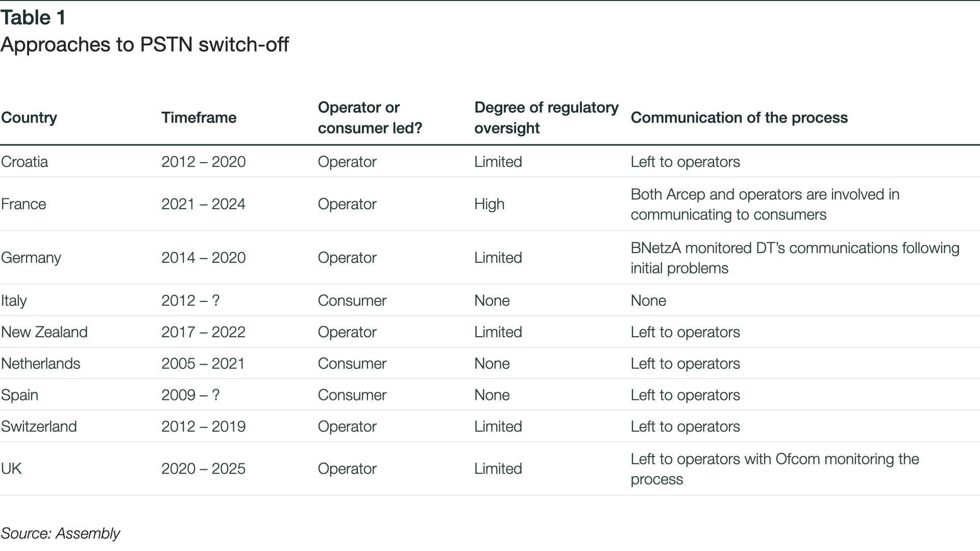Click the Operator or consumer led header
Viewport: 980px width, 551px height.
click(x=370, y=118)
